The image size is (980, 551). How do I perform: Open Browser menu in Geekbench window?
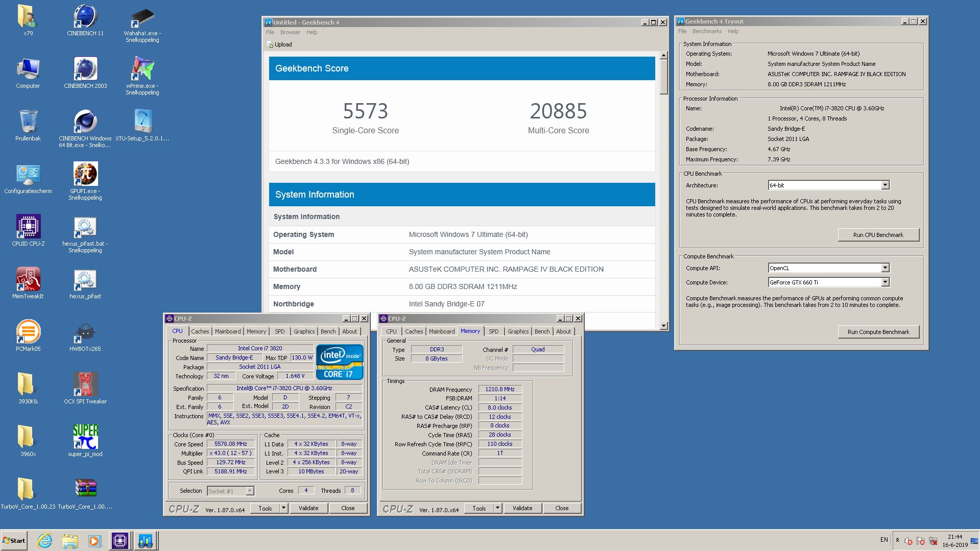290,32
